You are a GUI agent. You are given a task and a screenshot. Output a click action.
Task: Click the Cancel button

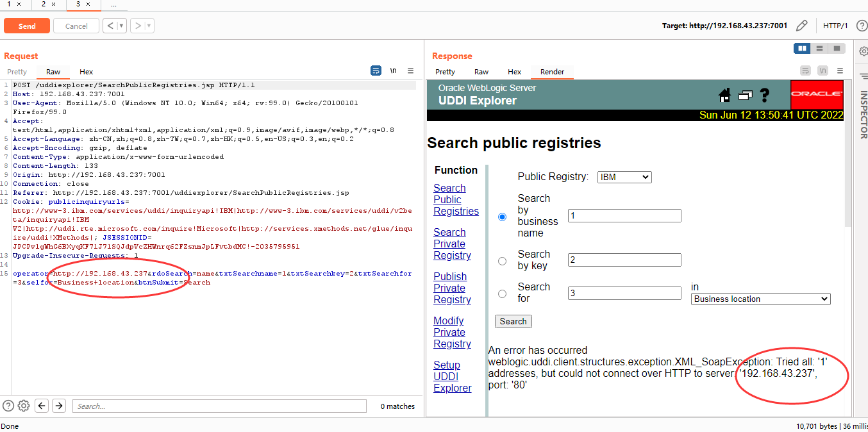[76, 26]
